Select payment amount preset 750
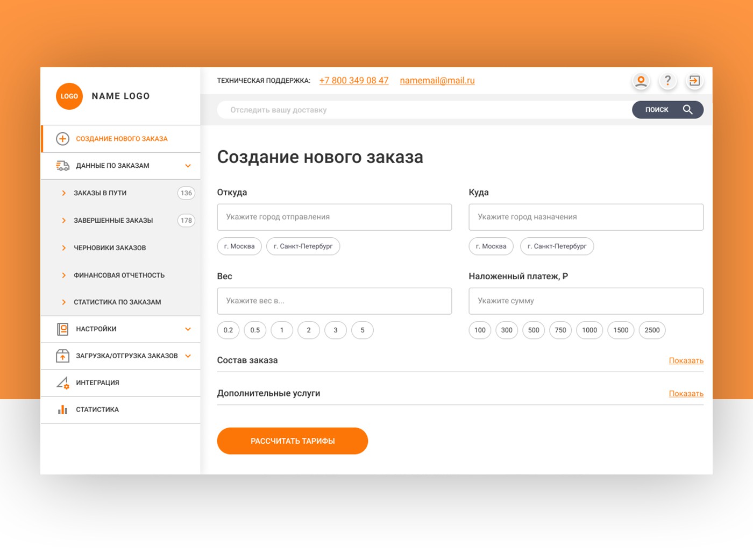The width and height of the screenshot is (753, 560). (x=560, y=330)
